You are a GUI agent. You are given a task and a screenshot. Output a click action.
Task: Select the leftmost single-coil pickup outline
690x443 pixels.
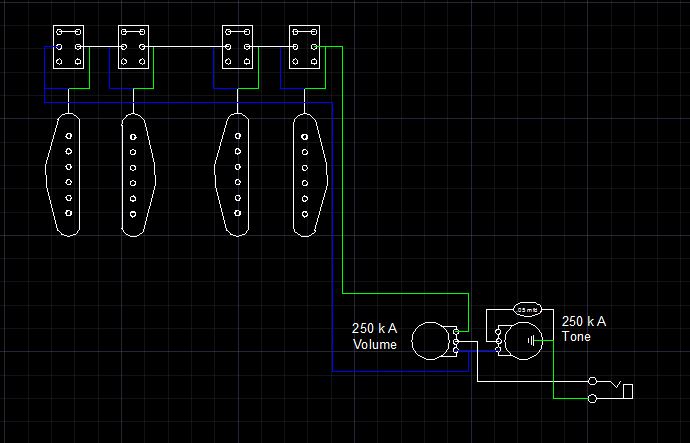click(x=63, y=175)
